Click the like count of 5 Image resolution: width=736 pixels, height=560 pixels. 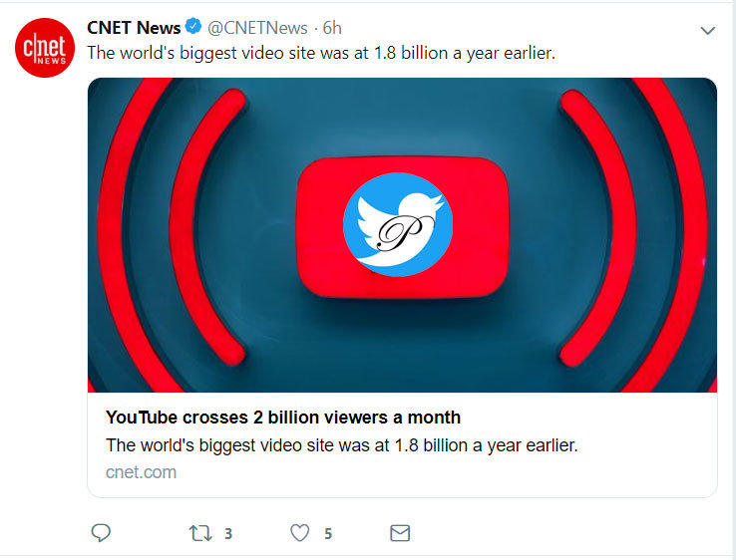click(328, 534)
